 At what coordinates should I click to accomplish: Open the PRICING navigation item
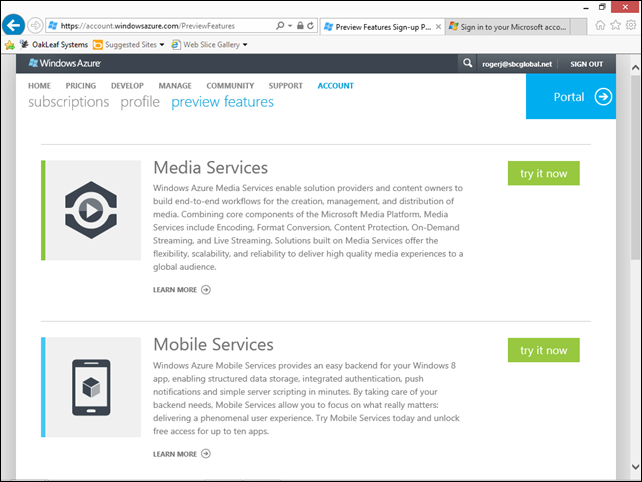(81, 86)
